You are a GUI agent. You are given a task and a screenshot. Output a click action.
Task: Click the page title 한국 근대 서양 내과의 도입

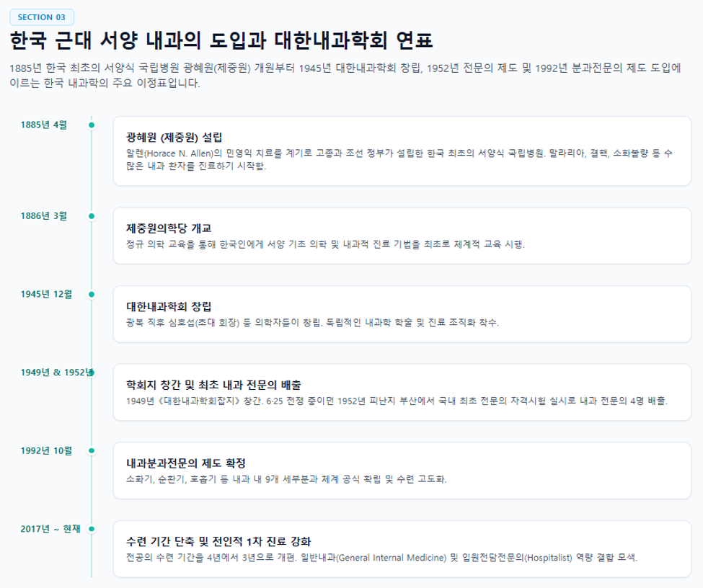(x=221, y=40)
